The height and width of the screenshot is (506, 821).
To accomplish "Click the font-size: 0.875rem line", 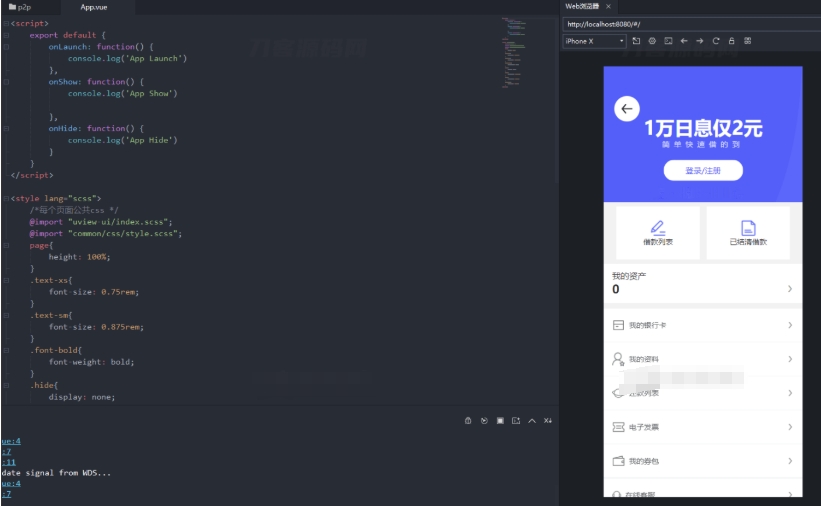I will point(96,327).
